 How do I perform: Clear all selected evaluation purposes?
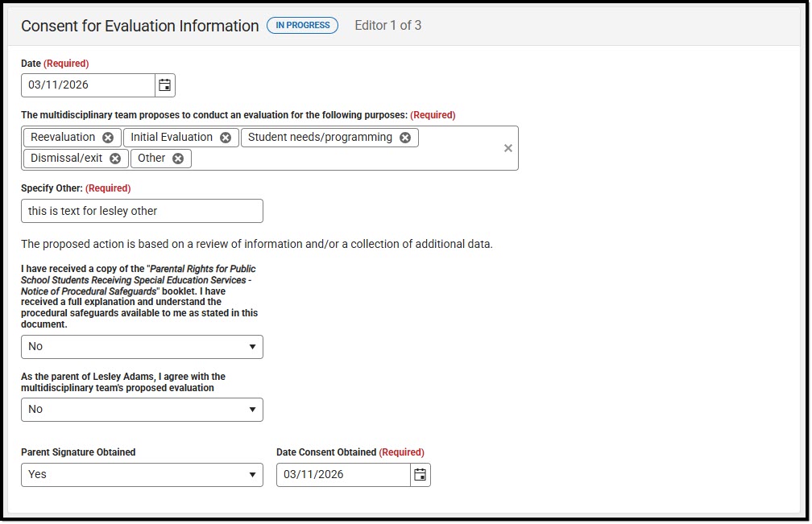tap(508, 148)
